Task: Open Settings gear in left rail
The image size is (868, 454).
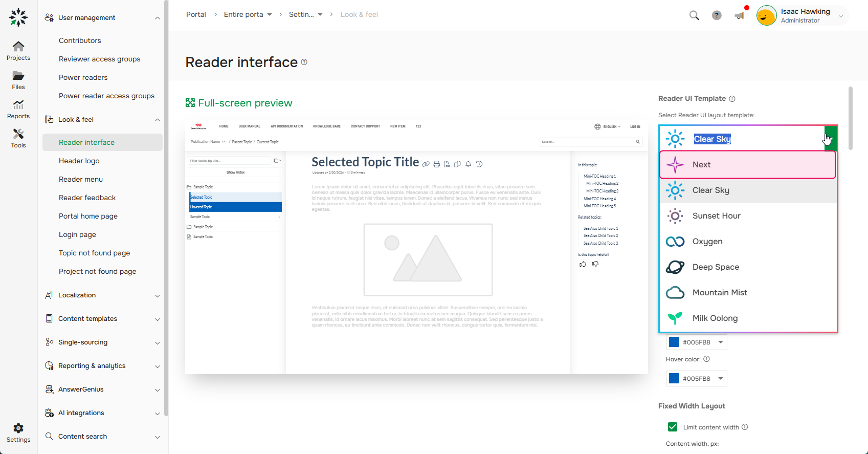Action: pos(18,433)
